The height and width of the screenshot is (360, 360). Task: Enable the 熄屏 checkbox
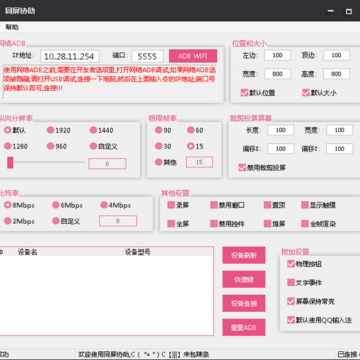(267, 224)
